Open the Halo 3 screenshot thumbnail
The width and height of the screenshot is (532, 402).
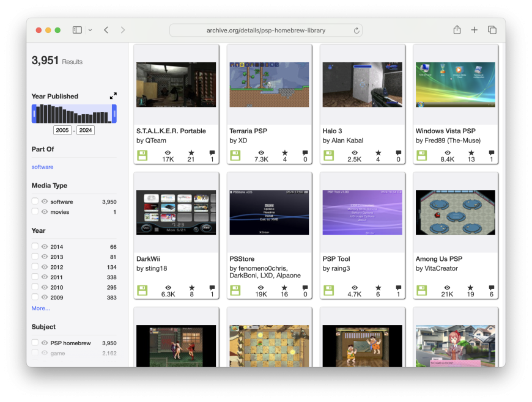[363, 84]
